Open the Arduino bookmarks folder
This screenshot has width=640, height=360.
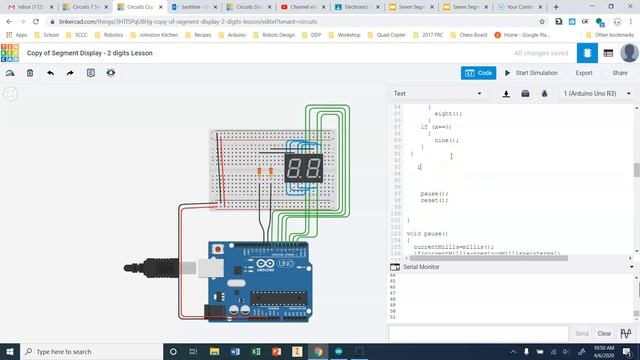pos(232,35)
